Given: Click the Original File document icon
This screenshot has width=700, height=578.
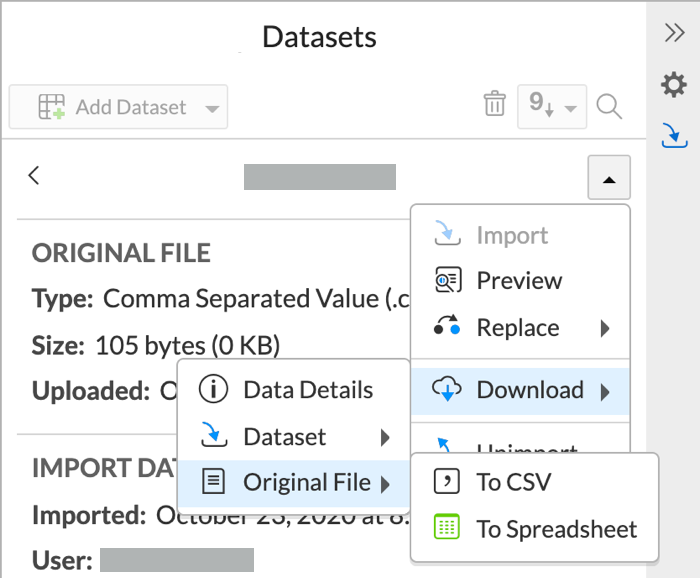Looking at the screenshot, I should tap(213, 481).
